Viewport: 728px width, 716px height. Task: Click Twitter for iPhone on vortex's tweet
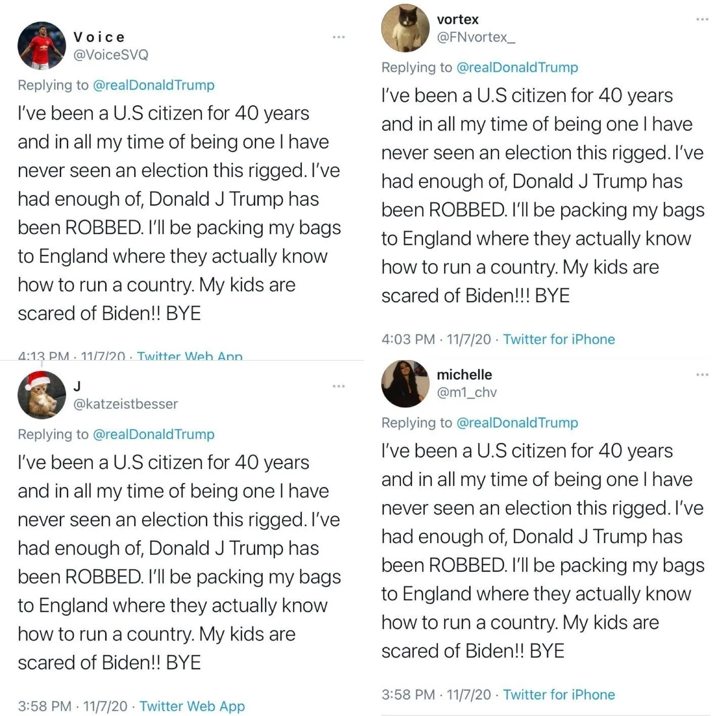(559, 339)
